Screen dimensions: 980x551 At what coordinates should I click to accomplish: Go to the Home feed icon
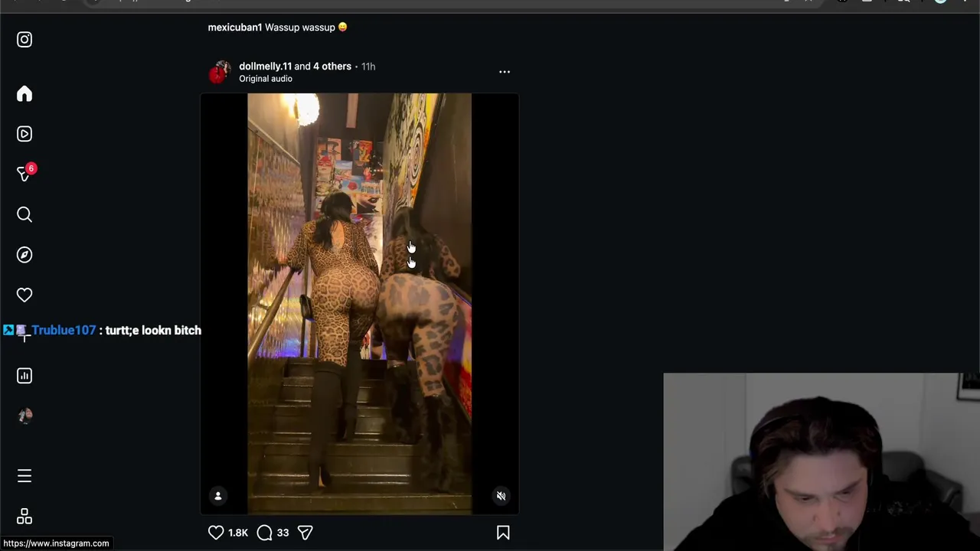(x=24, y=94)
